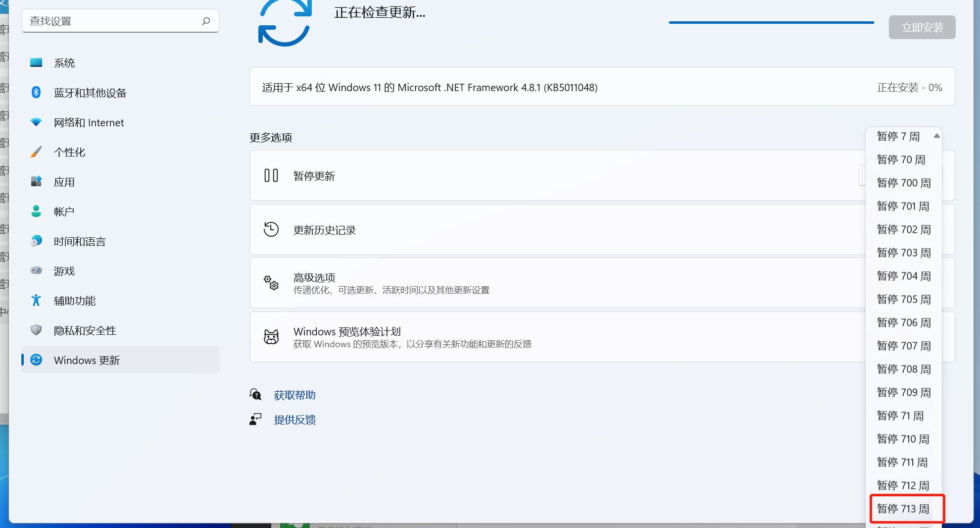Open the 游戏 settings icon
This screenshot has height=528, width=980.
tap(36, 270)
